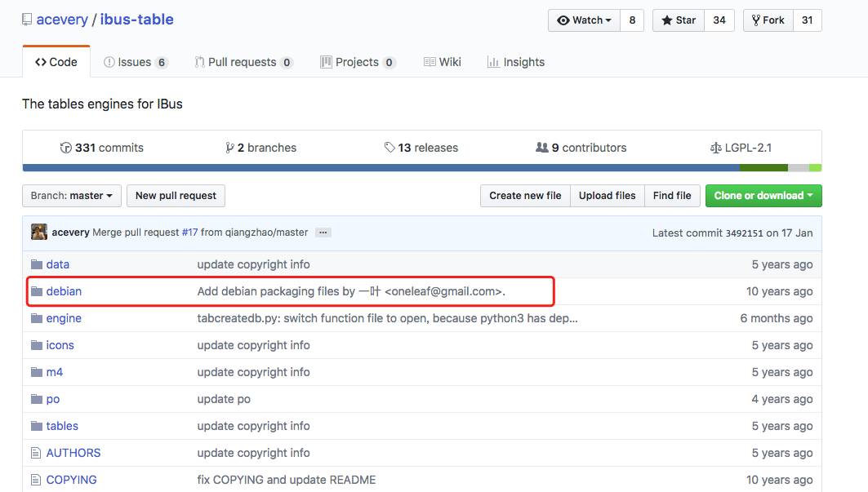Screen dimensions: 868x492
Task: Open the Branch: master dropdown
Action: (x=72, y=196)
